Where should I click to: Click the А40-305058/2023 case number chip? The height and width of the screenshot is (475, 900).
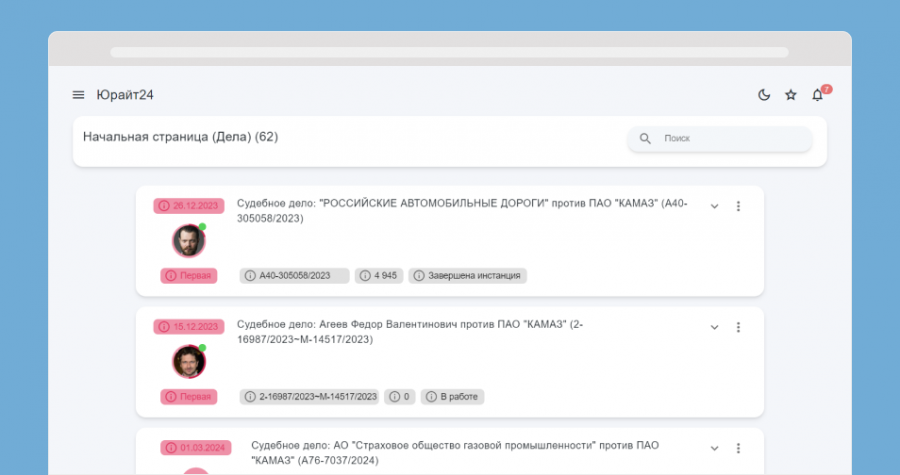[294, 276]
